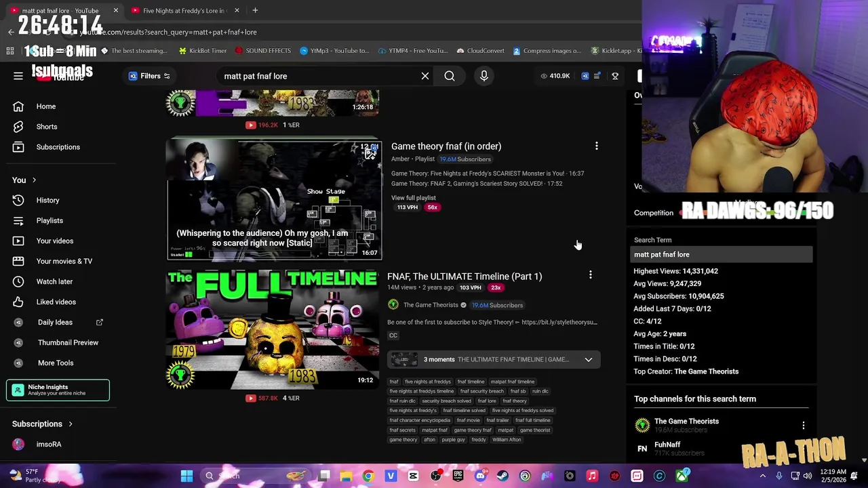Go back with the browser back arrow
Screen dimensions: 868x488
click(x=11, y=32)
